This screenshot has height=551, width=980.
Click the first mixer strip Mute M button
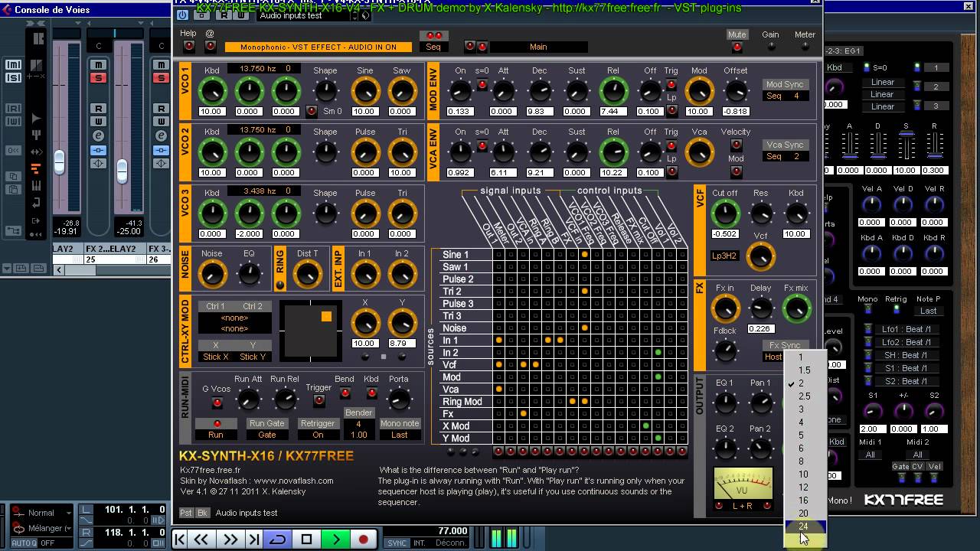pos(98,65)
